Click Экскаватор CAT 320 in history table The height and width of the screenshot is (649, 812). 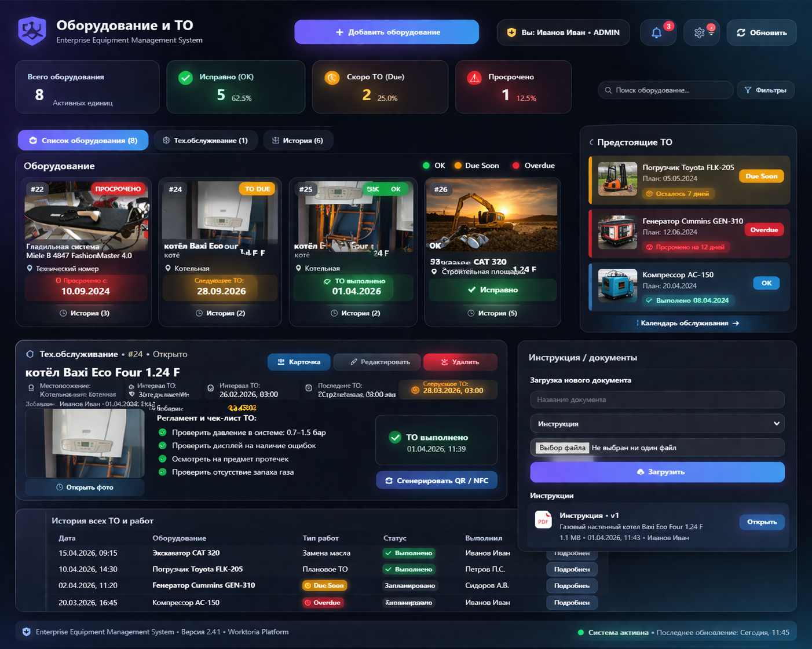186,553
